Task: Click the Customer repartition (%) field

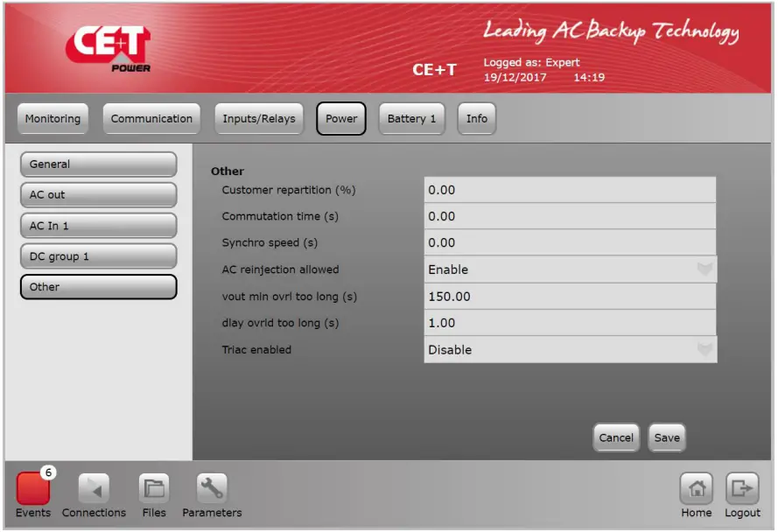Action: point(570,190)
